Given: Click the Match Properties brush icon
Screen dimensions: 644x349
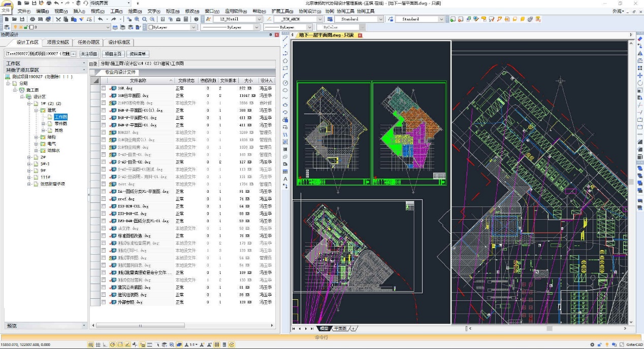Looking at the screenshot, I should click(x=81, y=19).
